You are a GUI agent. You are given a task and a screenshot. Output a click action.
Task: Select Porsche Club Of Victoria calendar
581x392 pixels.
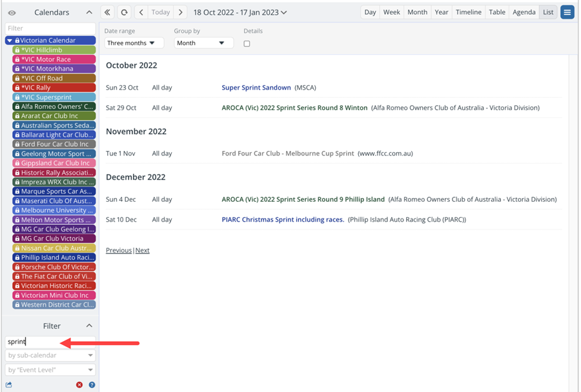(54, 267)
